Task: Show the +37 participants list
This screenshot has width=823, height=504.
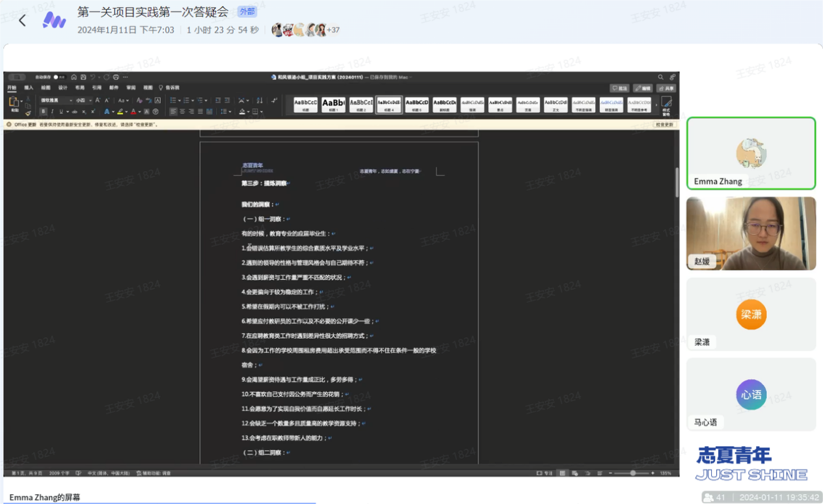Action: 333,30
